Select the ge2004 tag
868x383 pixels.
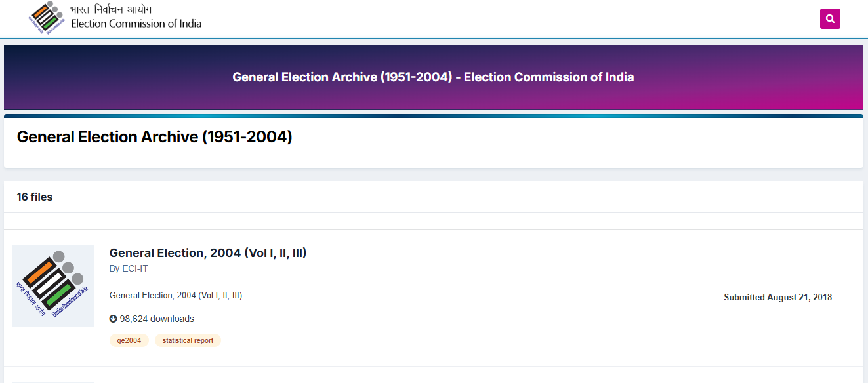pyautogui.click(x=129, y=340)
